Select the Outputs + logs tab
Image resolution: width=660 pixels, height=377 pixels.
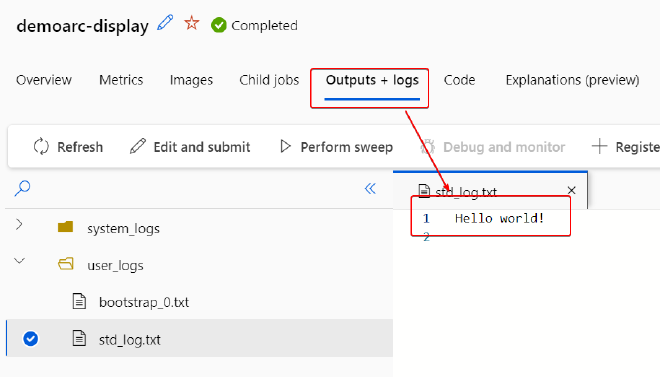[372, 80]
